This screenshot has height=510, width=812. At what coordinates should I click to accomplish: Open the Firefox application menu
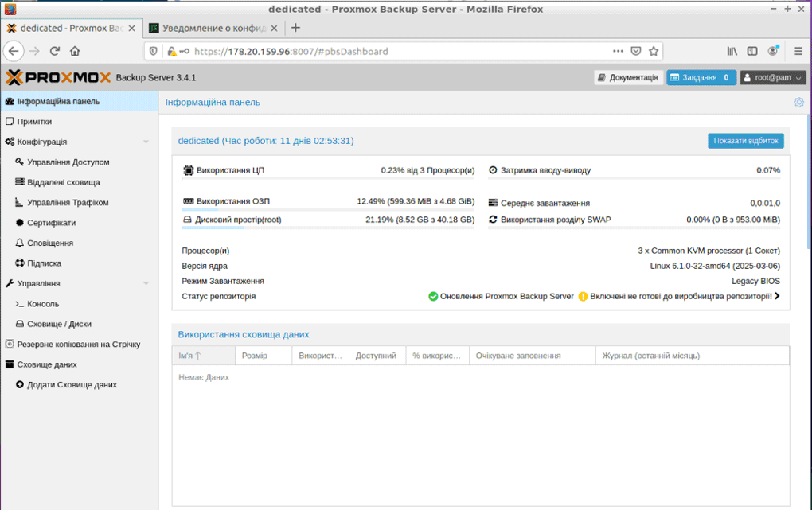[798, 50]
